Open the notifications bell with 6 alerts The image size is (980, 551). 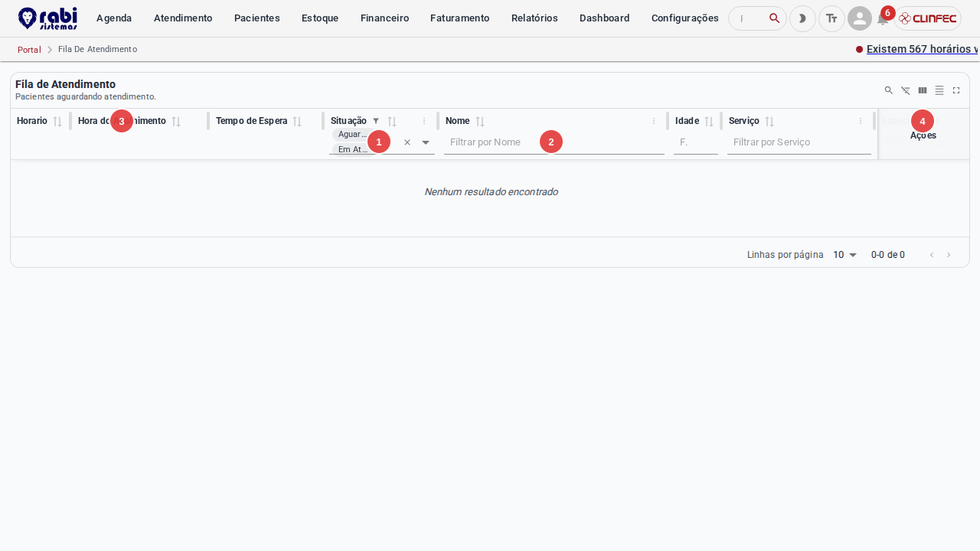pyautogui.click(x=883, y=18)
